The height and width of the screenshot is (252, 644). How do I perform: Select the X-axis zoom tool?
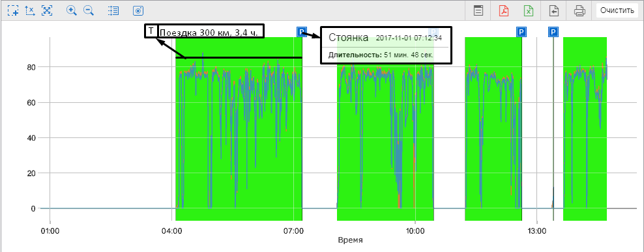tap(30, 10)
